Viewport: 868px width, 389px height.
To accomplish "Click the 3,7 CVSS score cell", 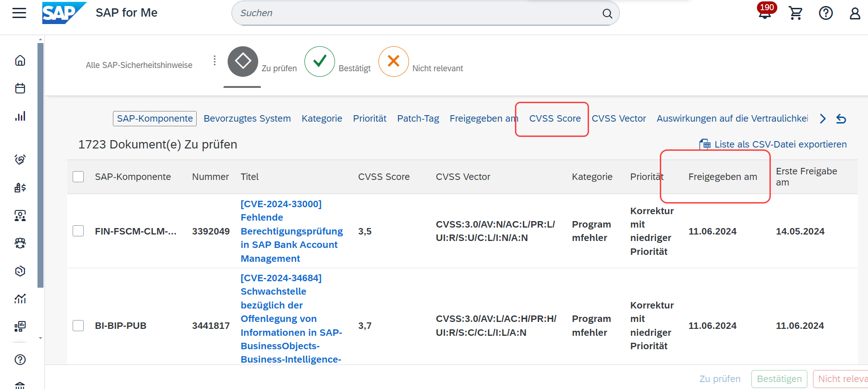I will tap(365, 326).
